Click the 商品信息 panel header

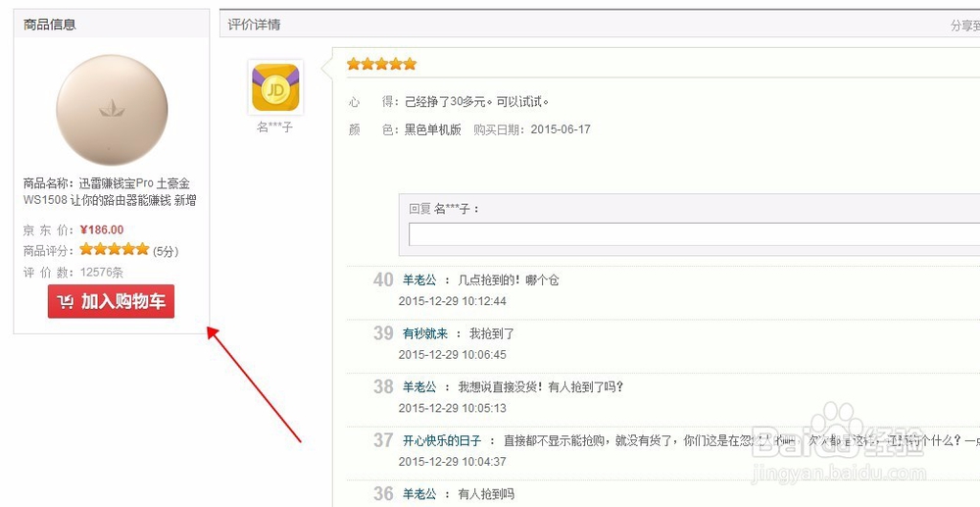50,25
